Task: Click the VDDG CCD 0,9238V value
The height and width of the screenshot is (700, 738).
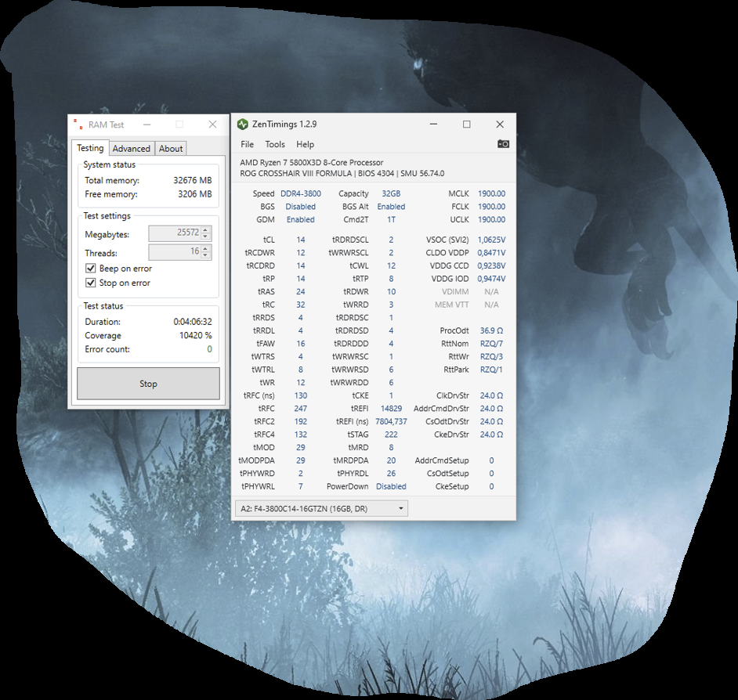Action: click(x=491, y=265)
